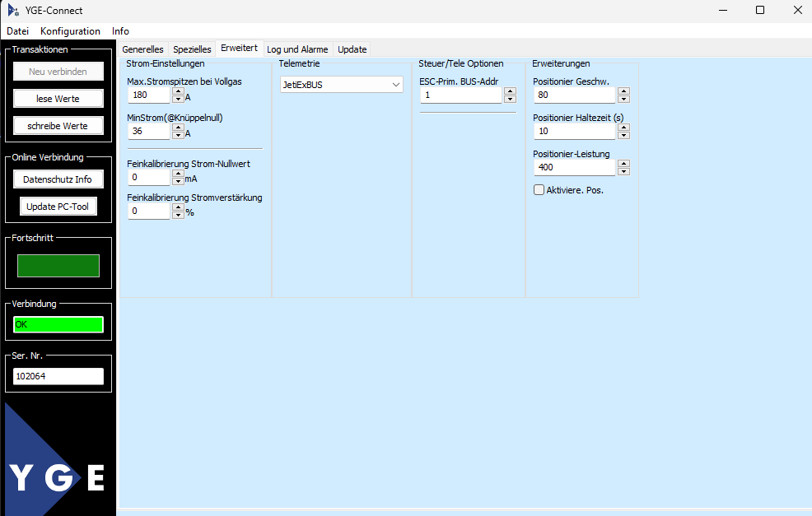Screen dimensions: 812x516
Task: Increase Positionier Haltezeit seconds
Action: (624, 128)
